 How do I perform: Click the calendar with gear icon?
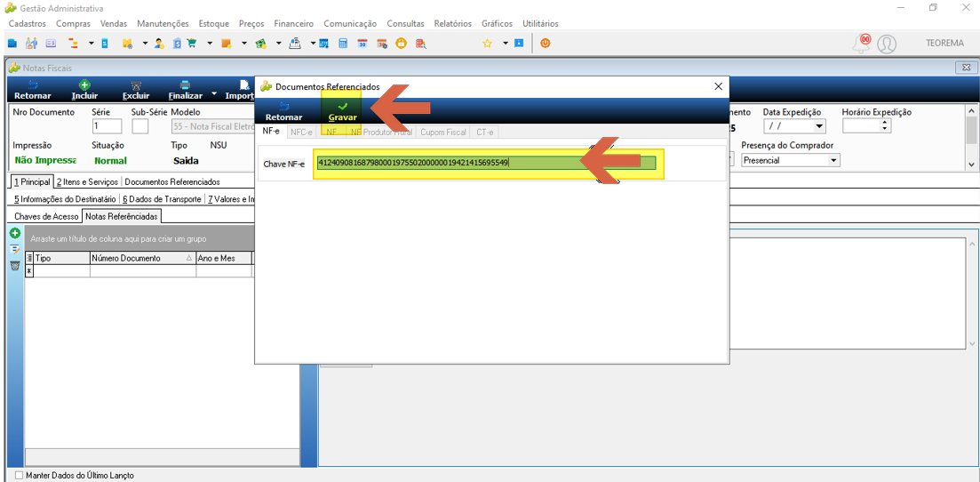click(x=382, y=44)
